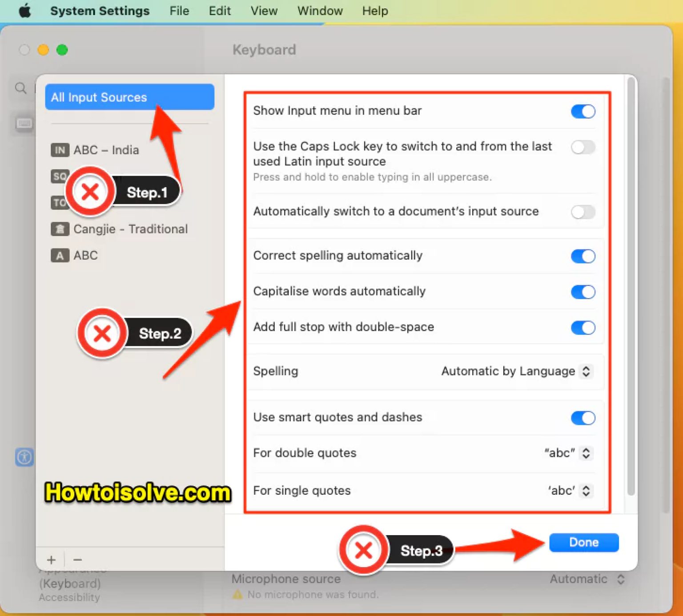
Task: Click the SQ input source badge icon
Action: click(x=60, y=176)
